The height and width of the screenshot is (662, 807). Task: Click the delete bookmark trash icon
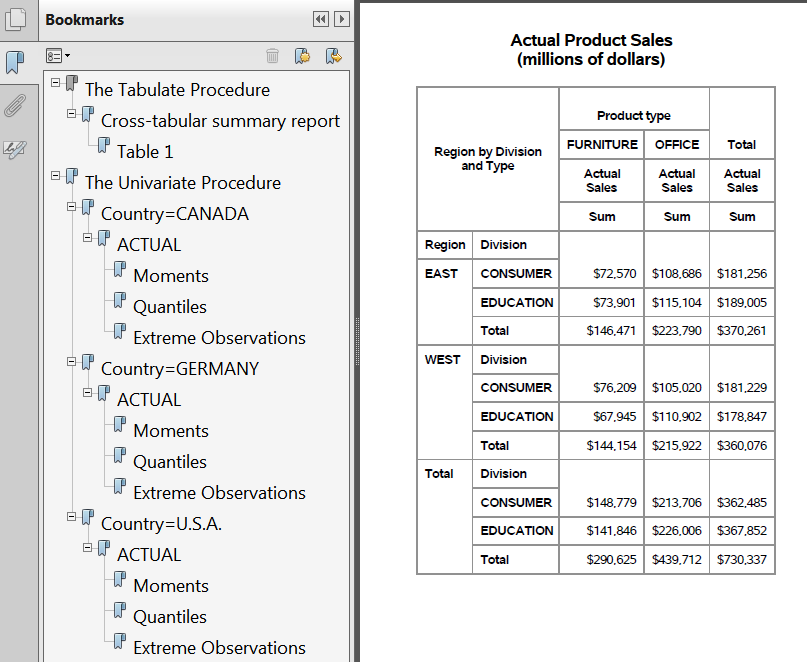(272, 56)
